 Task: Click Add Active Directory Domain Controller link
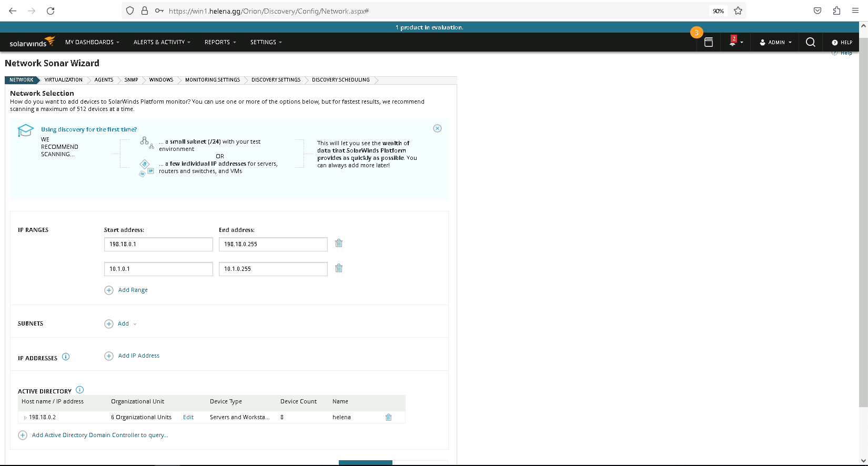click(x=100, y=435)
